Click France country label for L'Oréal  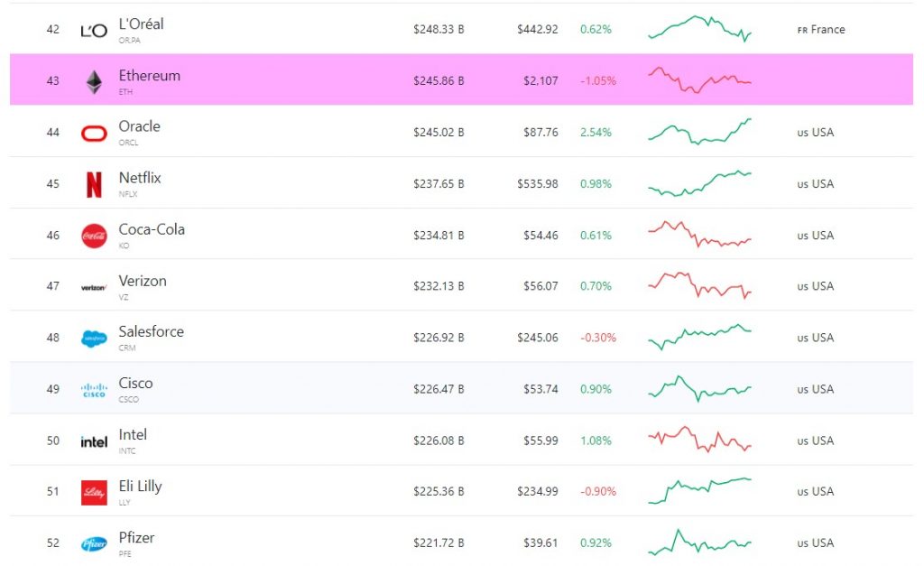point(821,30)
